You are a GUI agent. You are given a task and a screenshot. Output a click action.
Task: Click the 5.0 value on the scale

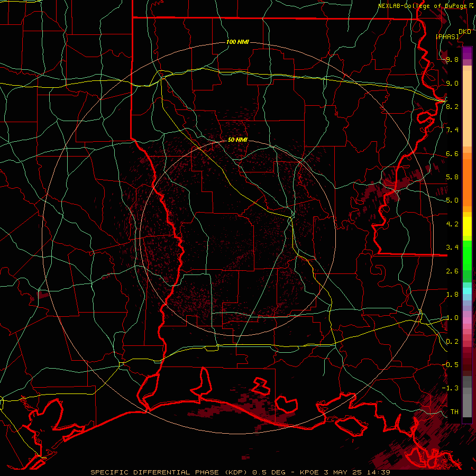pyautogui.click(x=452, y=200)
